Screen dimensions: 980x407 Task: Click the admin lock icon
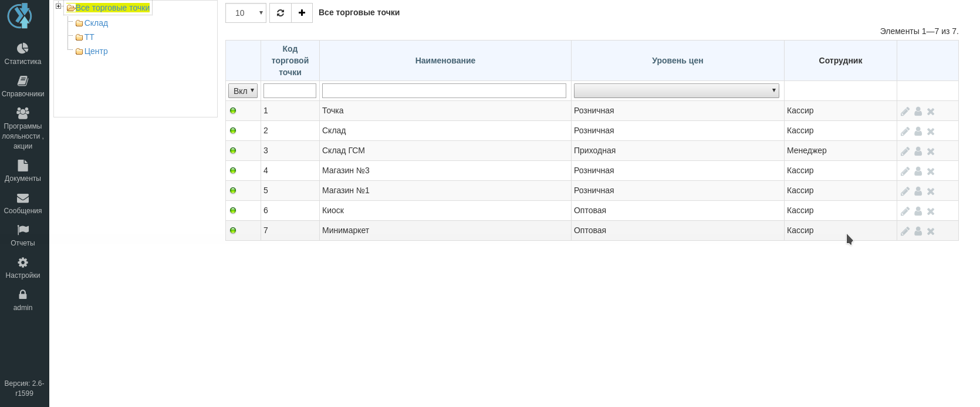23,294
